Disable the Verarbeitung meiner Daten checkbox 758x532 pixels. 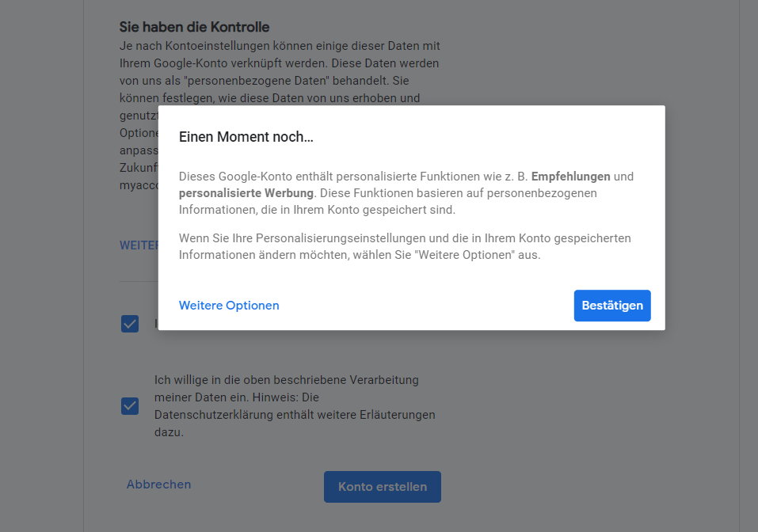[x=129, y=406]
